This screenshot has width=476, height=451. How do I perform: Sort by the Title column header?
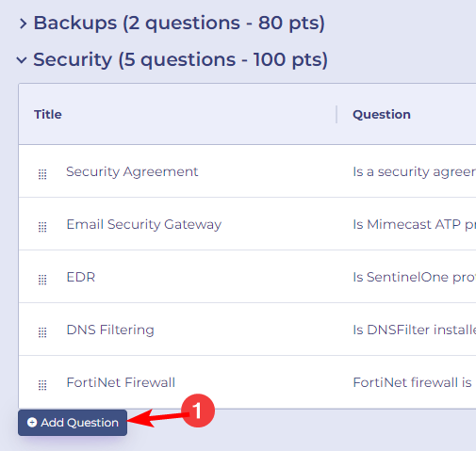pos(48,114)
